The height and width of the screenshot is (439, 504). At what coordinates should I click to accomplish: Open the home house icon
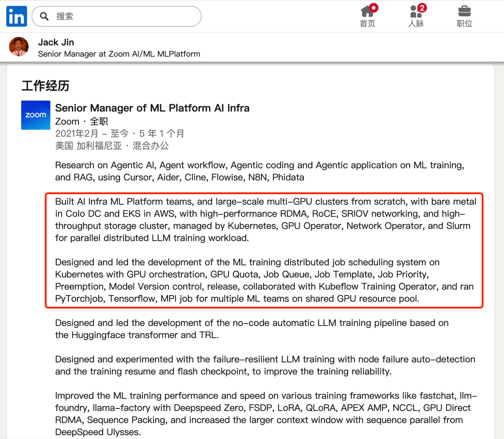click(x=367, y=11)
